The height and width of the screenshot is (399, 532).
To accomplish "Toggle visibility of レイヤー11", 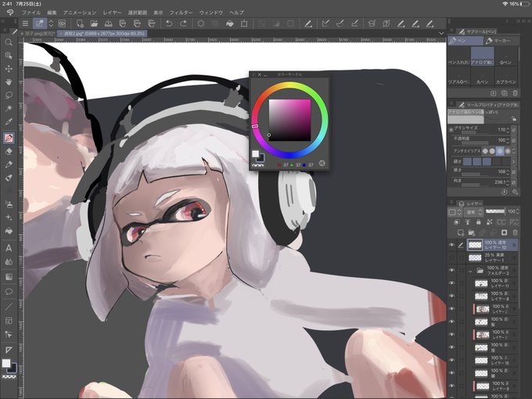I will click(451, 283).
